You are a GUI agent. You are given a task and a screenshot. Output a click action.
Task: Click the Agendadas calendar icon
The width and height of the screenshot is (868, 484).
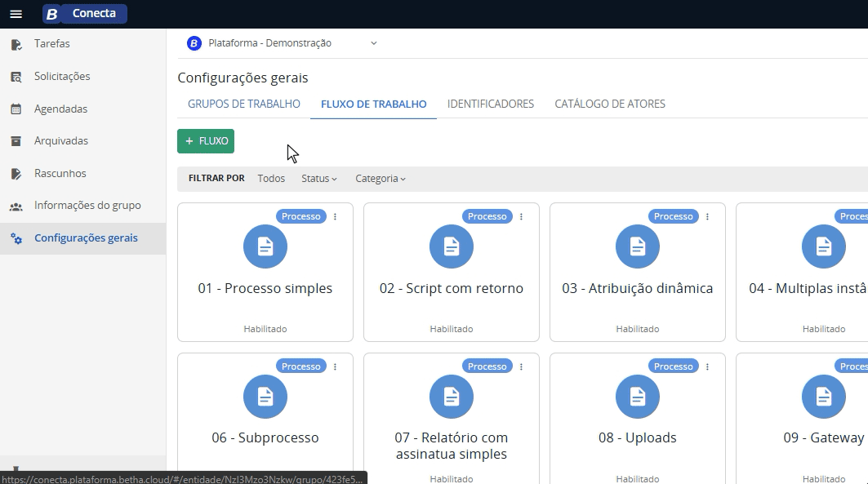16,109
